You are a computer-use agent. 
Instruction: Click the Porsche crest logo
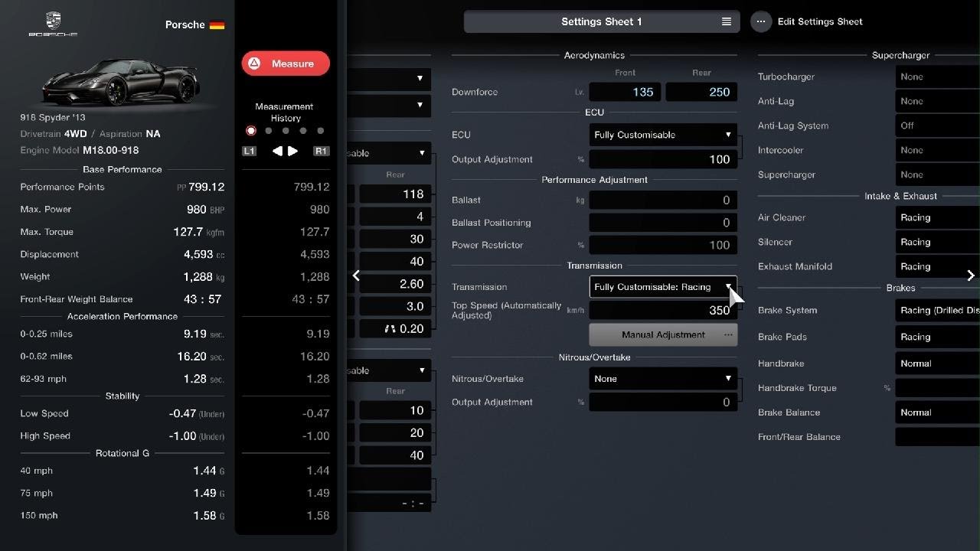click(x=53, y=24)
